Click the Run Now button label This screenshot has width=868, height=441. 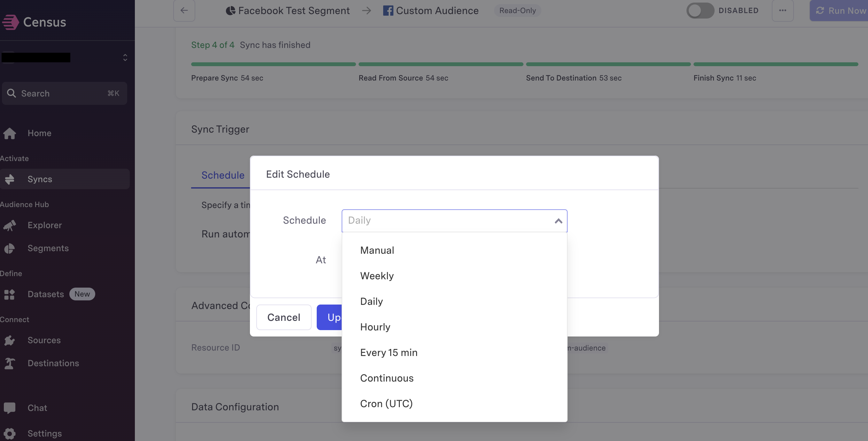[847, 11]
